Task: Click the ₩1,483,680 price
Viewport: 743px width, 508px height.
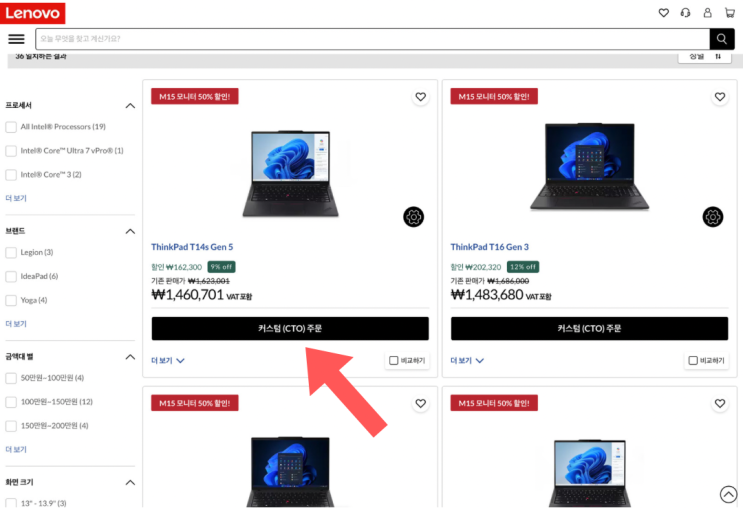Action: point(487,295)
